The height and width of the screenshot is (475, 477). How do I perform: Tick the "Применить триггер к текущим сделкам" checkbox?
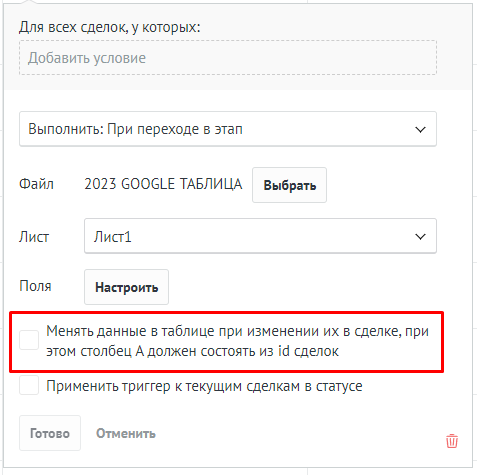click(29, 385)
